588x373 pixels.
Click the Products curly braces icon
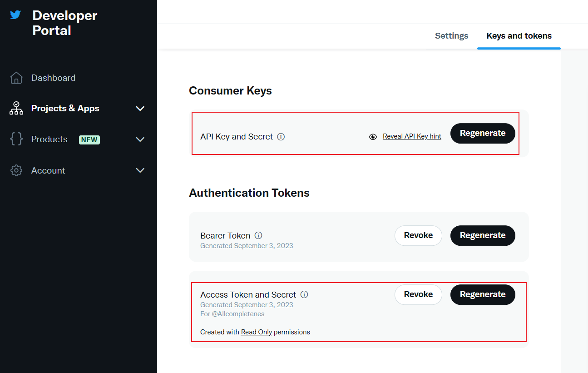16,139
